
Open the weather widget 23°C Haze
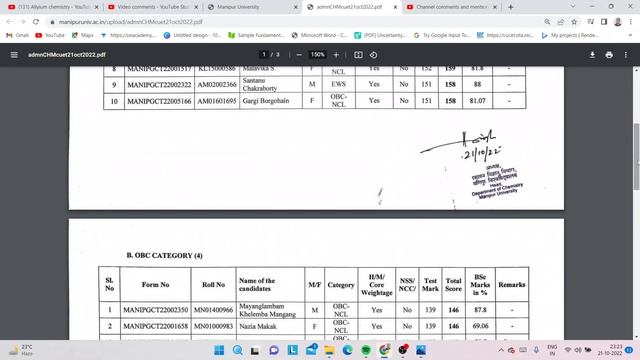(x=21, y=350)
